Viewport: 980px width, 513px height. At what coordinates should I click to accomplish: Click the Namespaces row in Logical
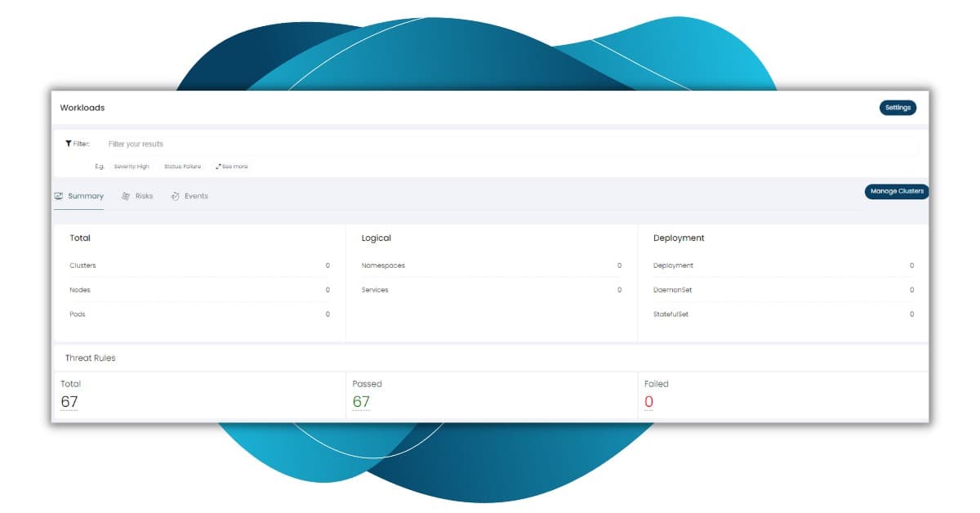491,265
